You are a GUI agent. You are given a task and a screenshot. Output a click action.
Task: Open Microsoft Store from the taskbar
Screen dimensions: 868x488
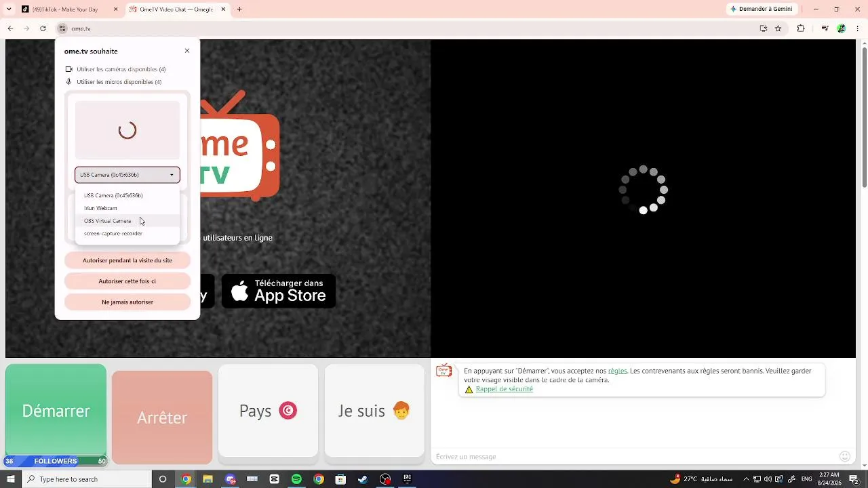click(x=341, y=479)
